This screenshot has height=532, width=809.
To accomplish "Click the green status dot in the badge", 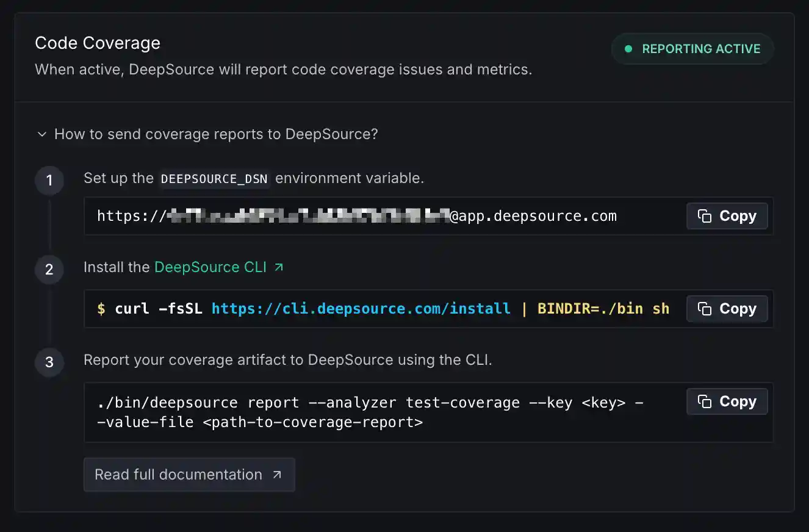I will point(628,49).
